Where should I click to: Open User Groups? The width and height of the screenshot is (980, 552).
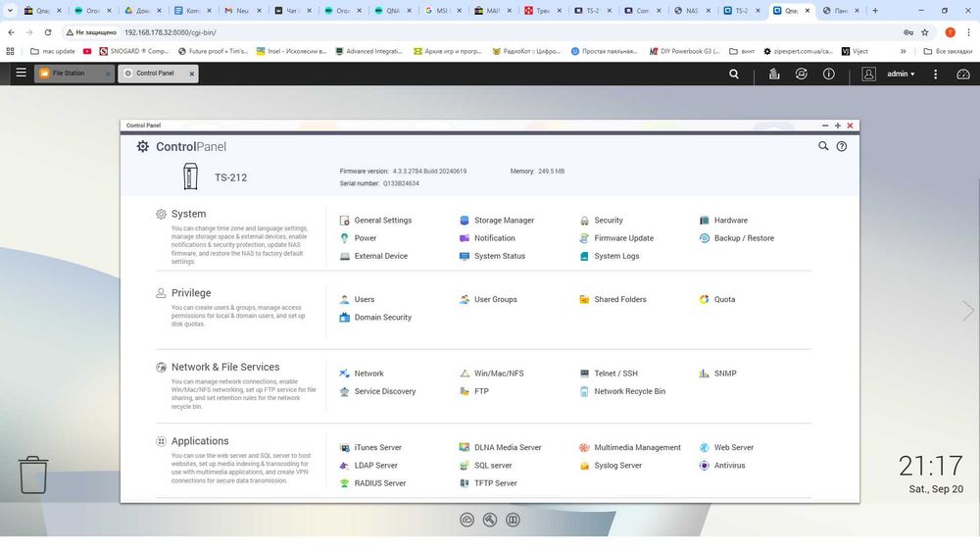pyautogui.click(x=488, y=299)
